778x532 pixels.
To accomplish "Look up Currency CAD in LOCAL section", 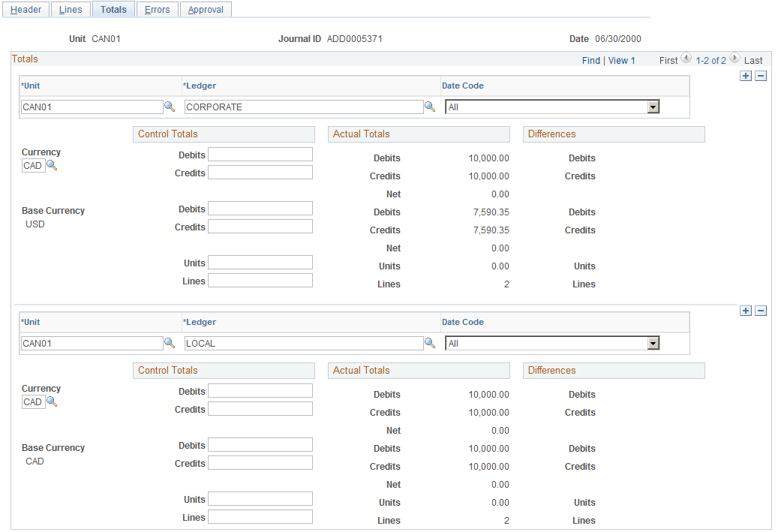I will 52,401.
